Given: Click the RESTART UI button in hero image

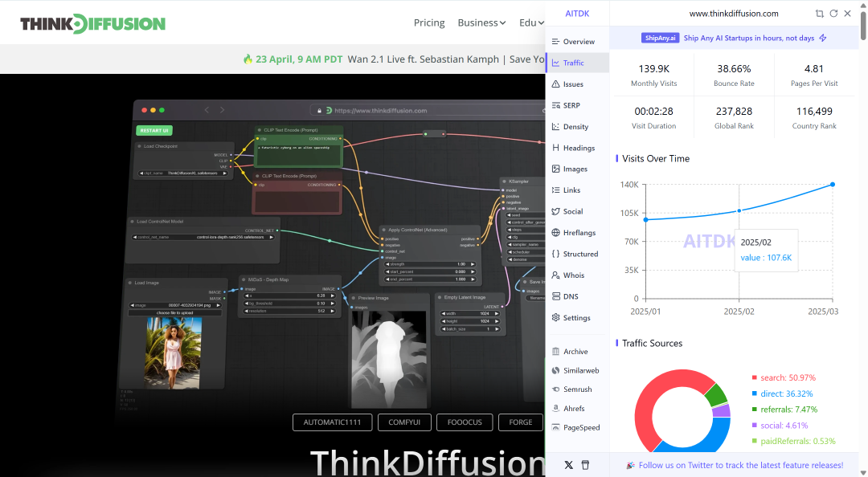Looking at the screenshot, I should [154, 131].
